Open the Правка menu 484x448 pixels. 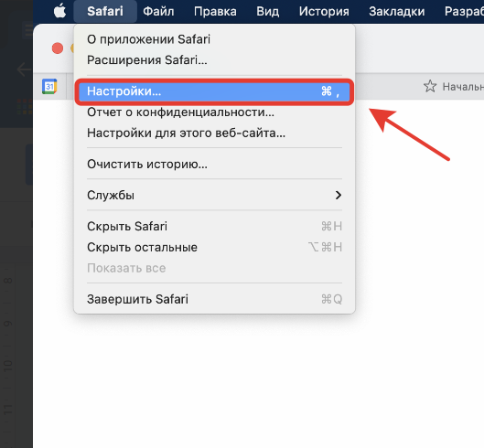215,11
